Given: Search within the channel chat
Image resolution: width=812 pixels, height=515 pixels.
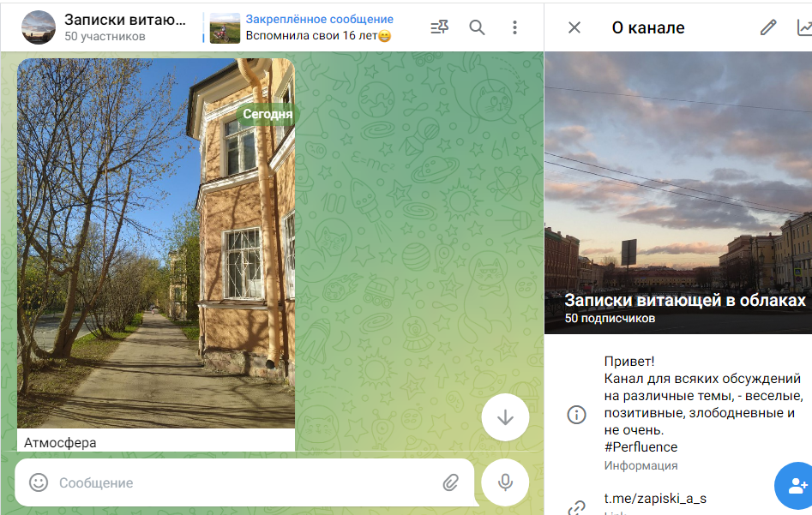Looking at the screenshot, I should pos(477,27).
